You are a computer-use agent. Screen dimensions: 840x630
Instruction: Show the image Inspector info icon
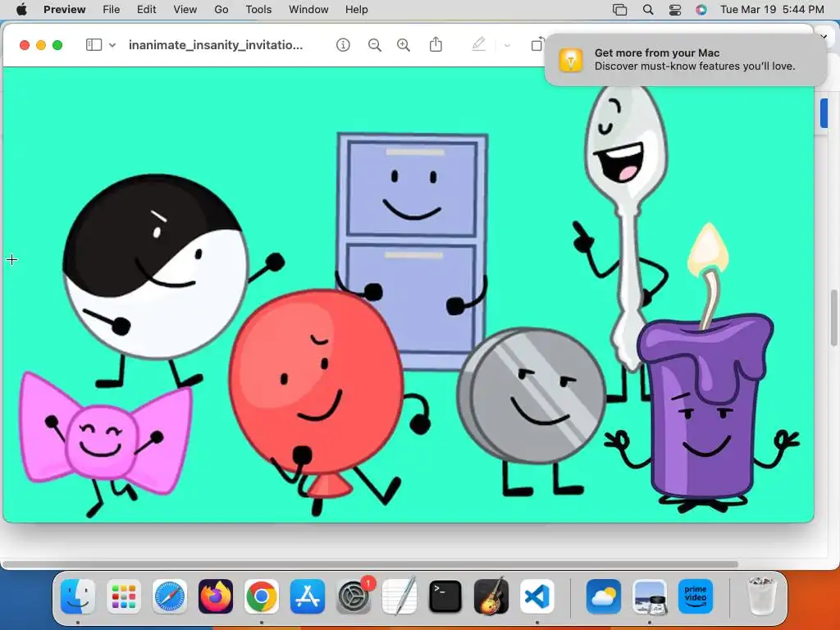tap(343, 45)
